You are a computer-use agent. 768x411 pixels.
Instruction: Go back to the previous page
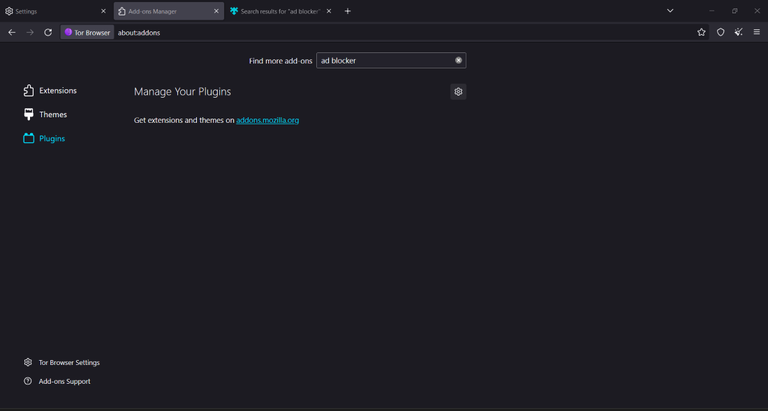12,32
